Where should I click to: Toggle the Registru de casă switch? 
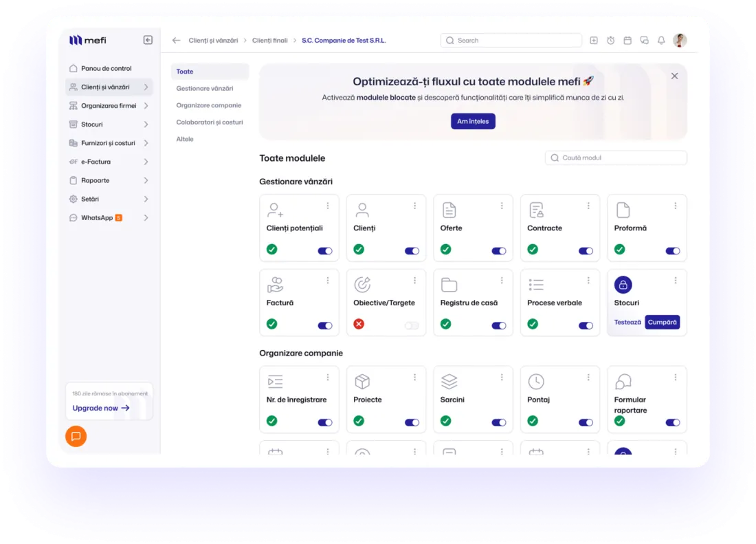point(498,325)
